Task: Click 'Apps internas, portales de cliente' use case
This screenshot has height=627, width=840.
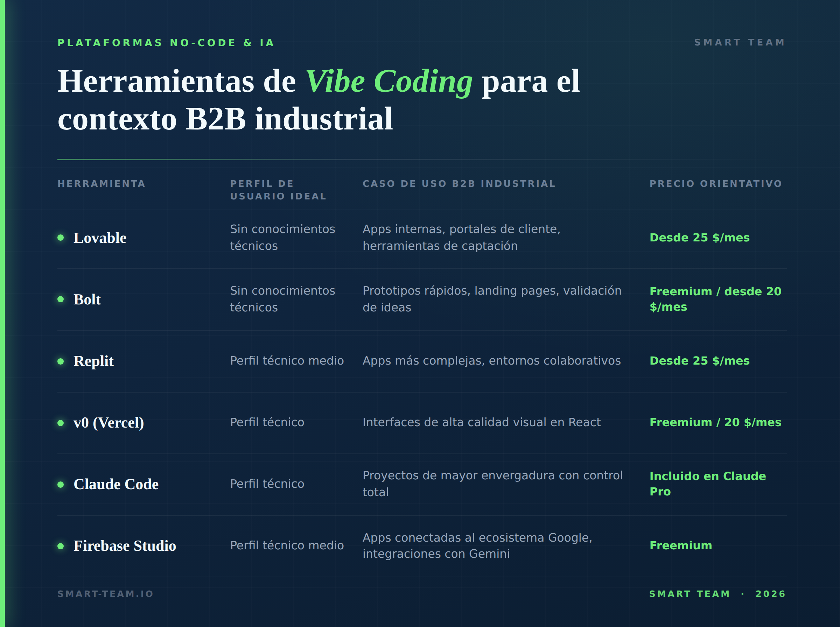Action: [461, 237]
